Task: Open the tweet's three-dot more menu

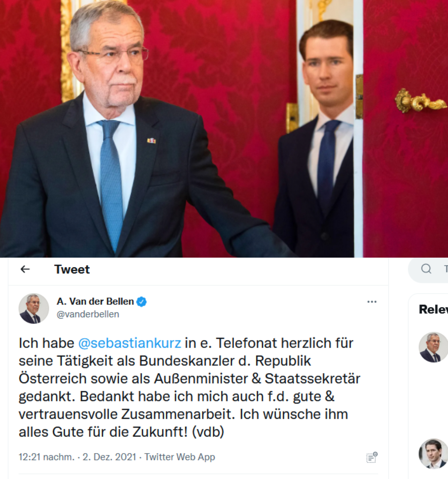Action: [x=372, y=302]
